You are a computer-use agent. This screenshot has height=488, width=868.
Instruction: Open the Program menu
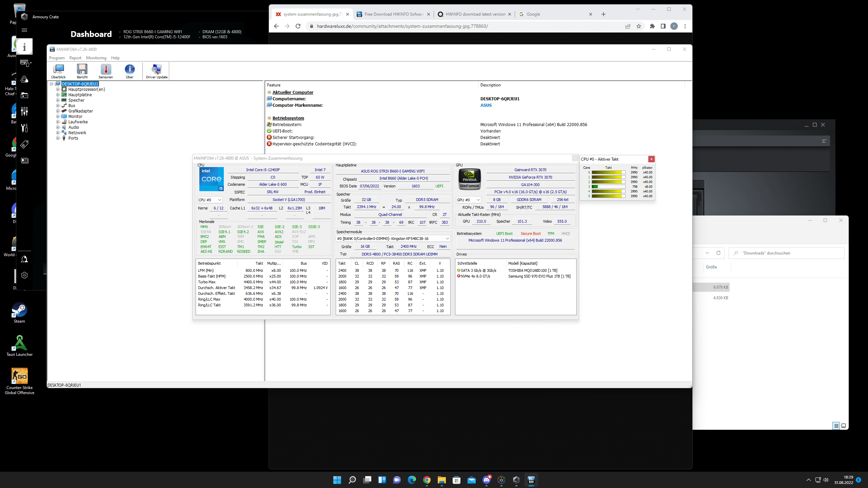(57, 58)
